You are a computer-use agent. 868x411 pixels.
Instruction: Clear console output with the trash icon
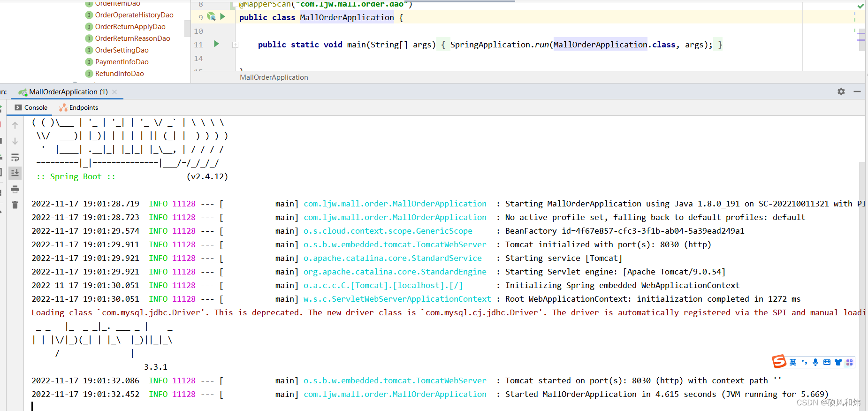pos(15,205)
